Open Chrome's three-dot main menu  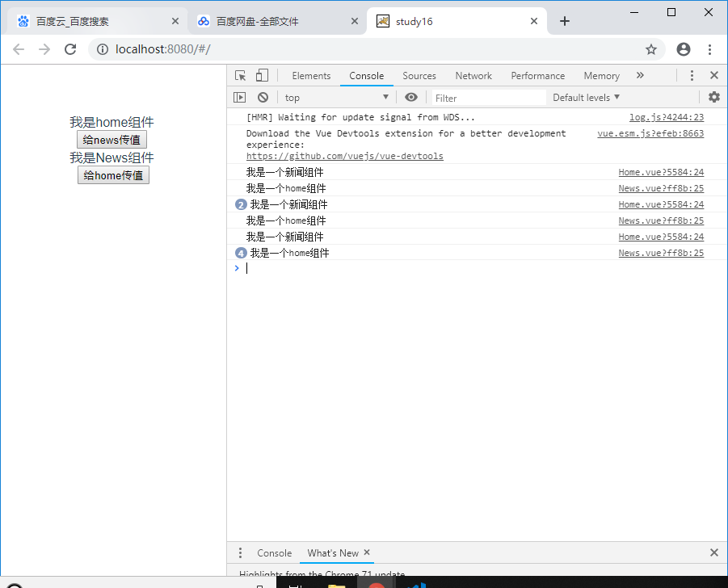(x=709, y=49)
